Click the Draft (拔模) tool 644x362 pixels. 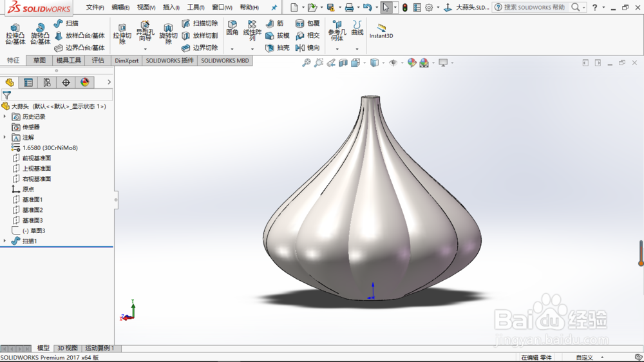[x=278, y=35]
